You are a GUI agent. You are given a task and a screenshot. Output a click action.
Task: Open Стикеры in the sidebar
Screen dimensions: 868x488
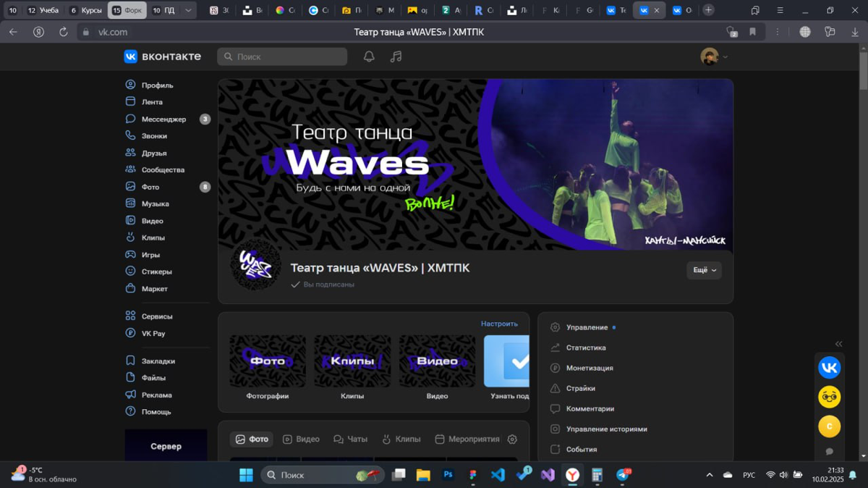[148, 272]
